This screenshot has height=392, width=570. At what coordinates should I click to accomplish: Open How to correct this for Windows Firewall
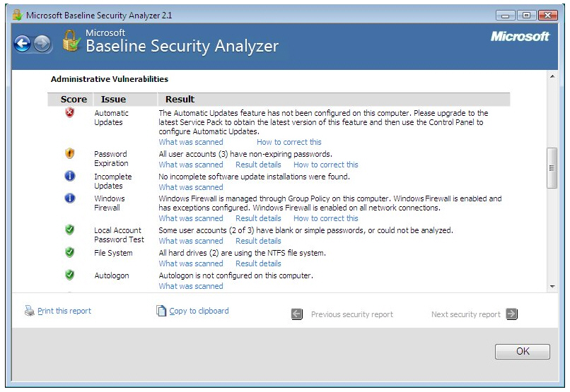[326, 218]
